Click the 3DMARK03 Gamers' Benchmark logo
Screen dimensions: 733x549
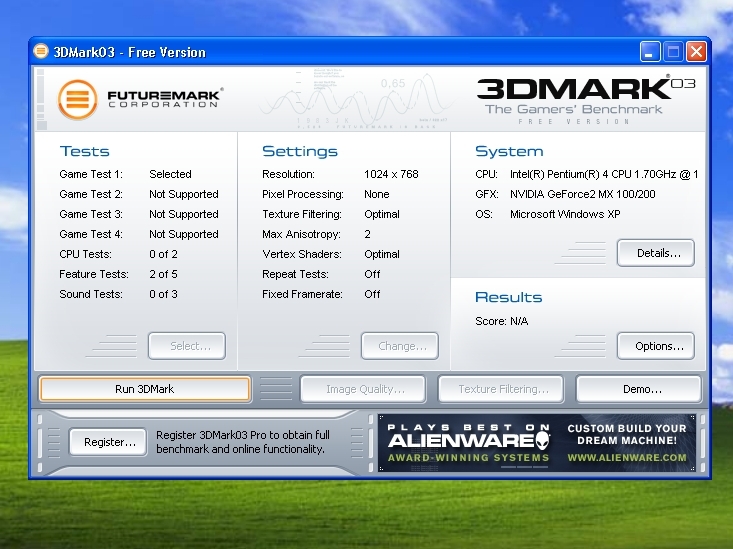[x=586, y=100]
